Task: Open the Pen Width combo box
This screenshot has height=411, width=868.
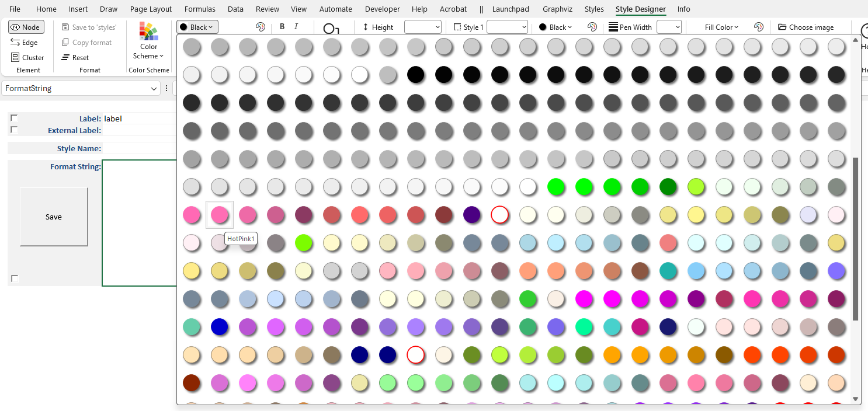Action: click(669, 27)
